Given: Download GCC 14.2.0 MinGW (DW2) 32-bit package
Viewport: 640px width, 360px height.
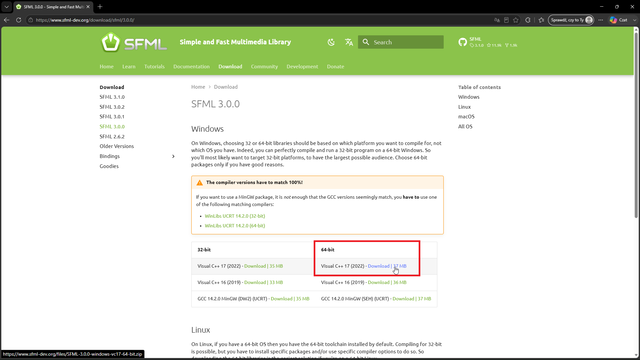Looking at the screenshot, I should click(x=290, y=299).
